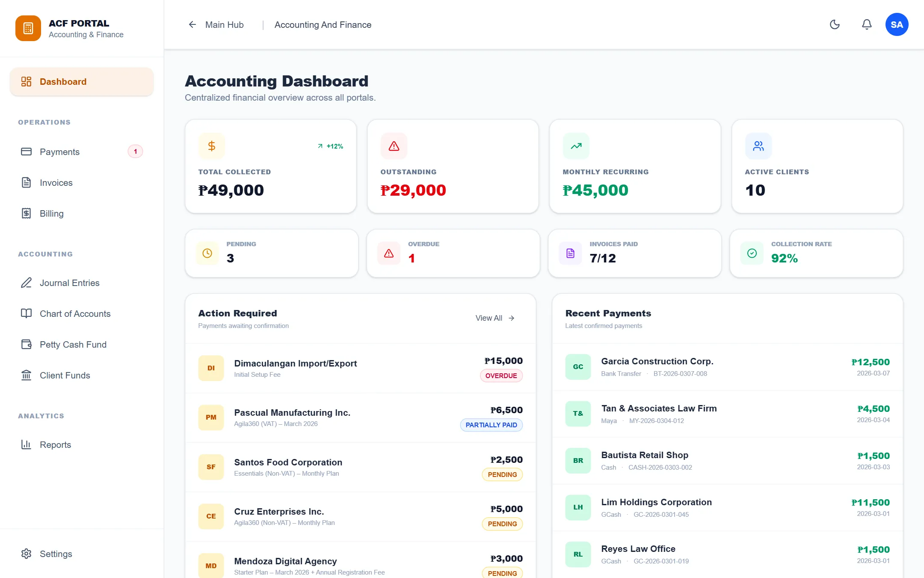Viewport: 924px width, 578px height.
Task: Click the ACF Portal calculator logo
Action: (x=28, y=28)
